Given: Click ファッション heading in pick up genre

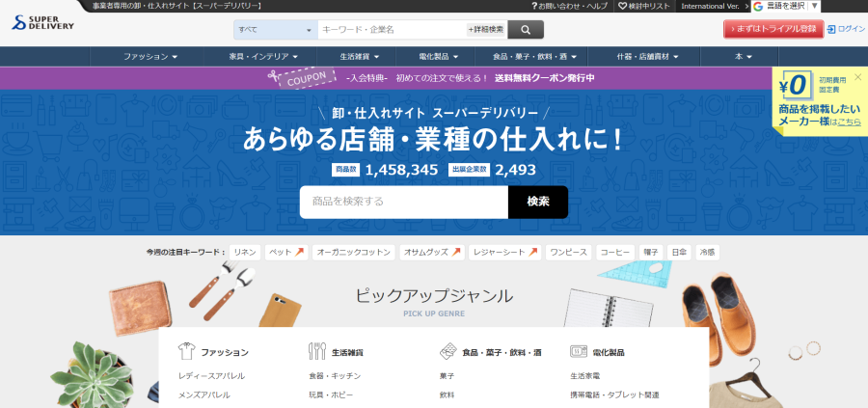Looking at the screenshot, I should click(x=225, y=352).
